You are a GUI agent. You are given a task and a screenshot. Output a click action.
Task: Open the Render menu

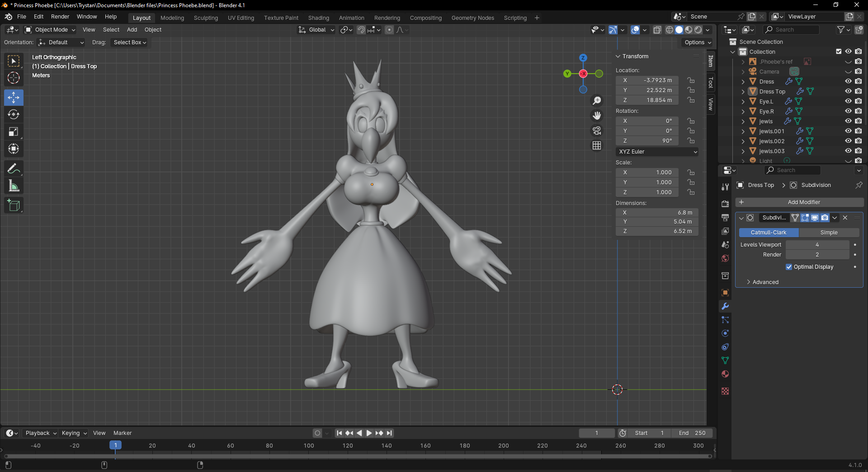click(60, 17)
